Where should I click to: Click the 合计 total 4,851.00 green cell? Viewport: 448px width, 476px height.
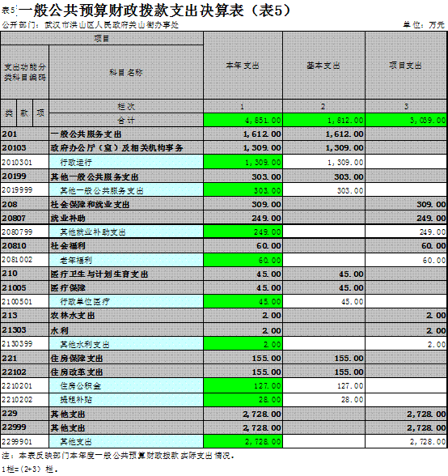tap(243, 120)
